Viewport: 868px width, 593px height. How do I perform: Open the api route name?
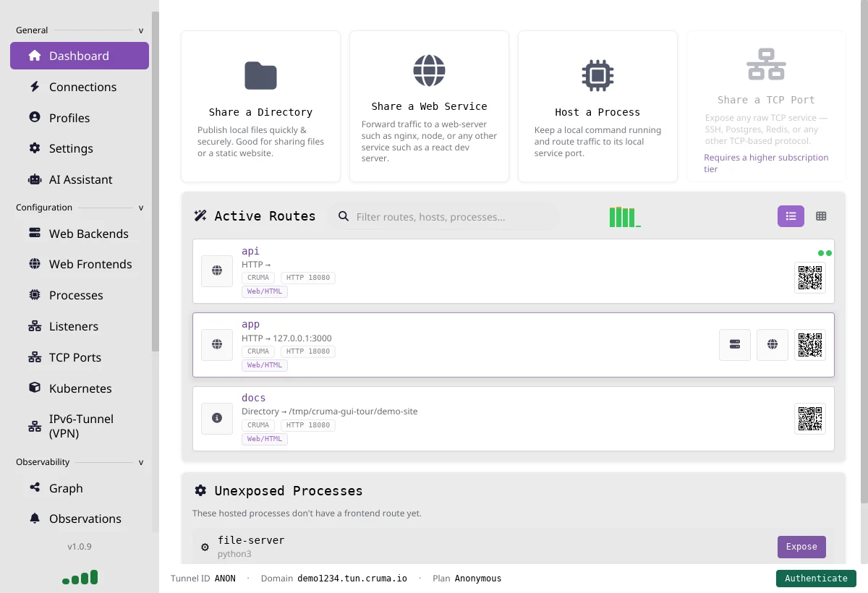click(x=250, y=251)
